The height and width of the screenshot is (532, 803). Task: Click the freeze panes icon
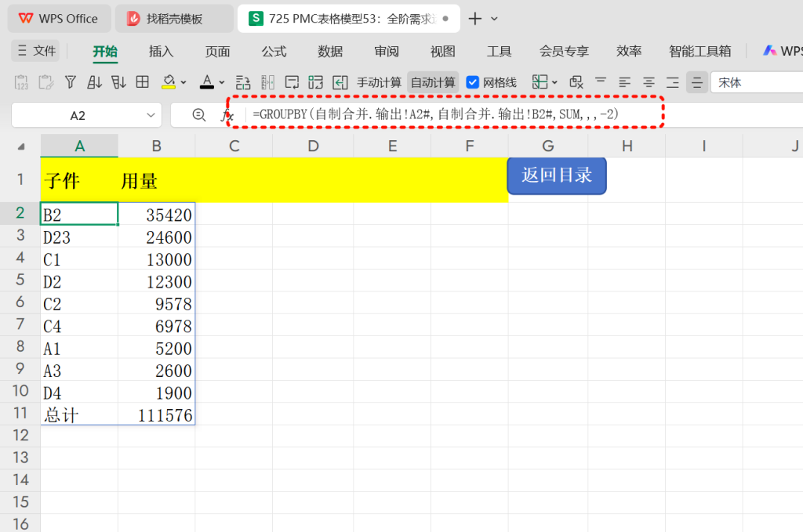pos(540,81)
